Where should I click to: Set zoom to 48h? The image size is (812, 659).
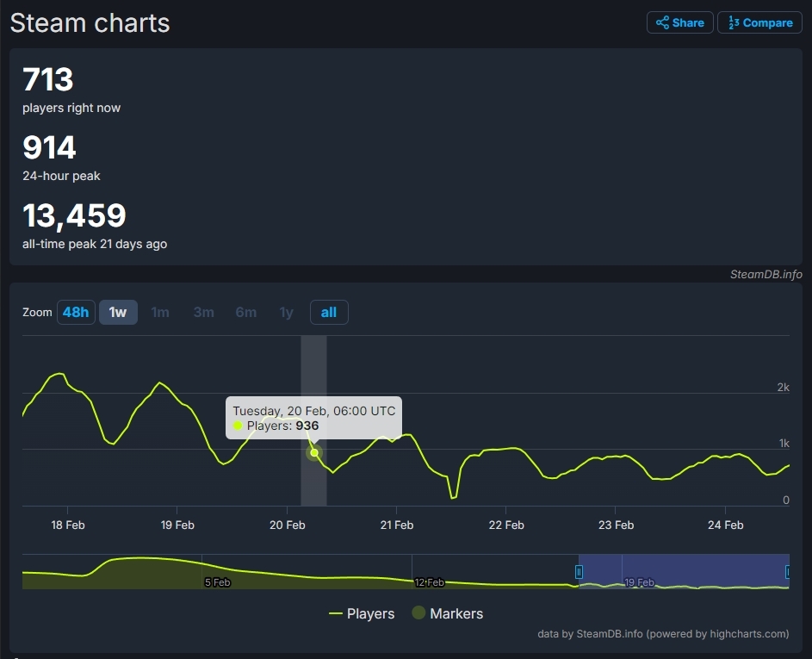pos(76,312)
